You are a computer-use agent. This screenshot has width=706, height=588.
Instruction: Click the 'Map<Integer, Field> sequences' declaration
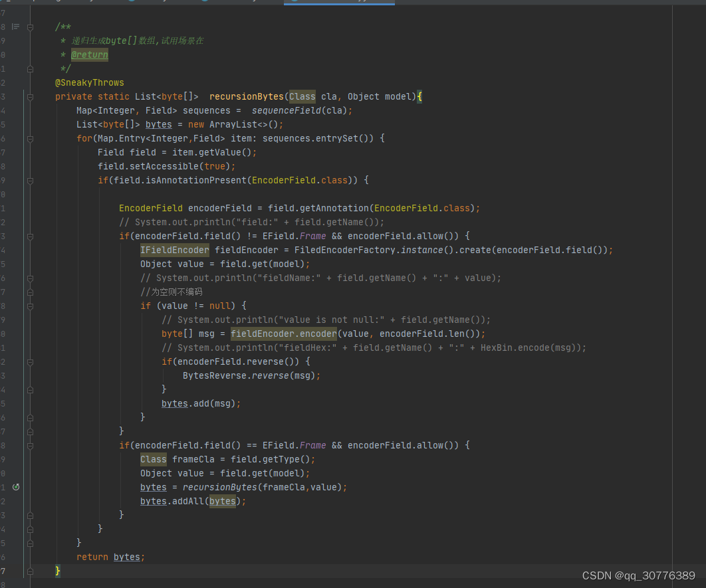[x=153, y=111]
